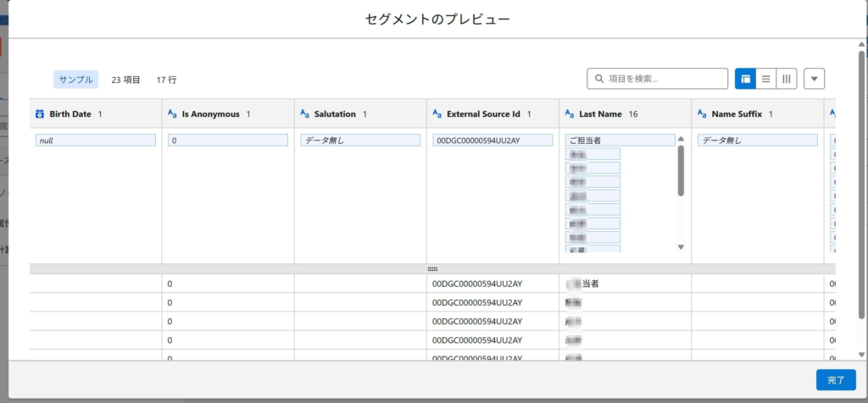Click the search items input field

point(657,79)
